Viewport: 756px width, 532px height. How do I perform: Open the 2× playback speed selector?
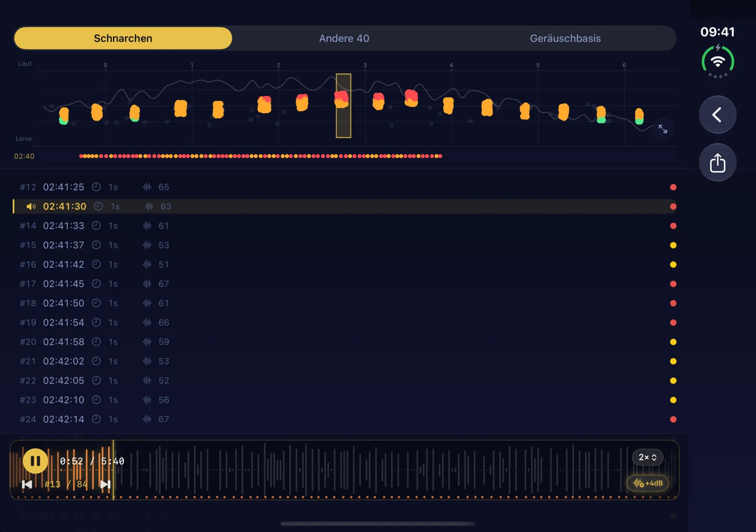648,457
